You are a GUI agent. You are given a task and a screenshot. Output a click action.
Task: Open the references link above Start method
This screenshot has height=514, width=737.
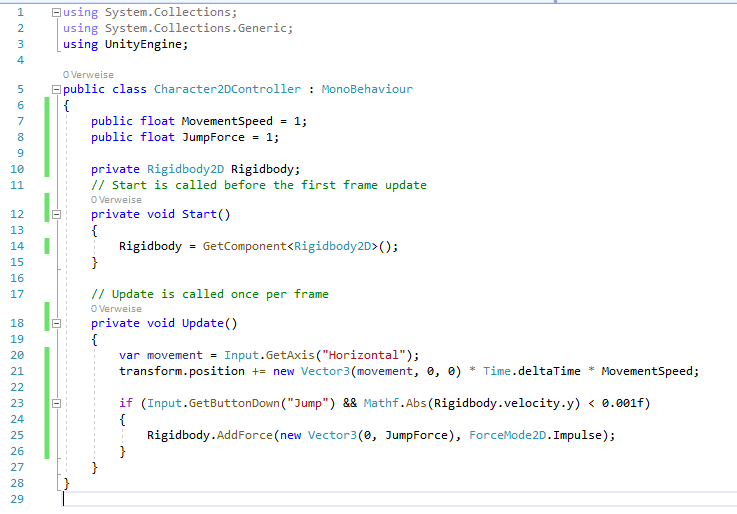tap(116, 200)
